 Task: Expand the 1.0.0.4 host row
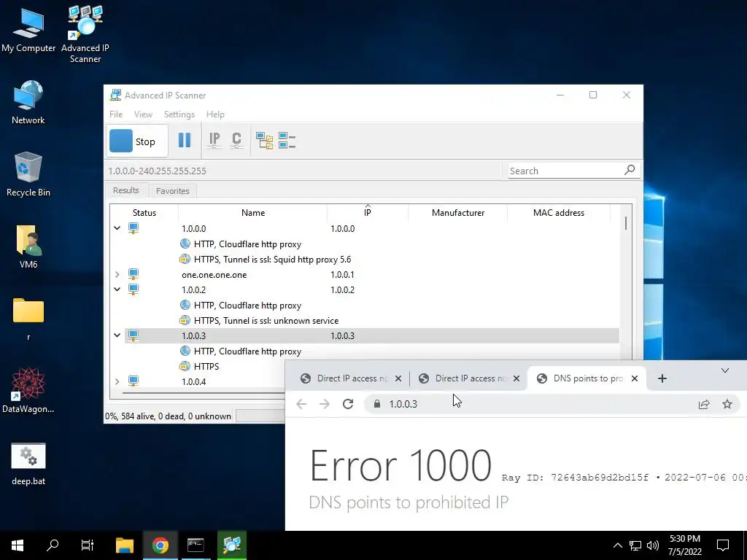click(117, 381)
